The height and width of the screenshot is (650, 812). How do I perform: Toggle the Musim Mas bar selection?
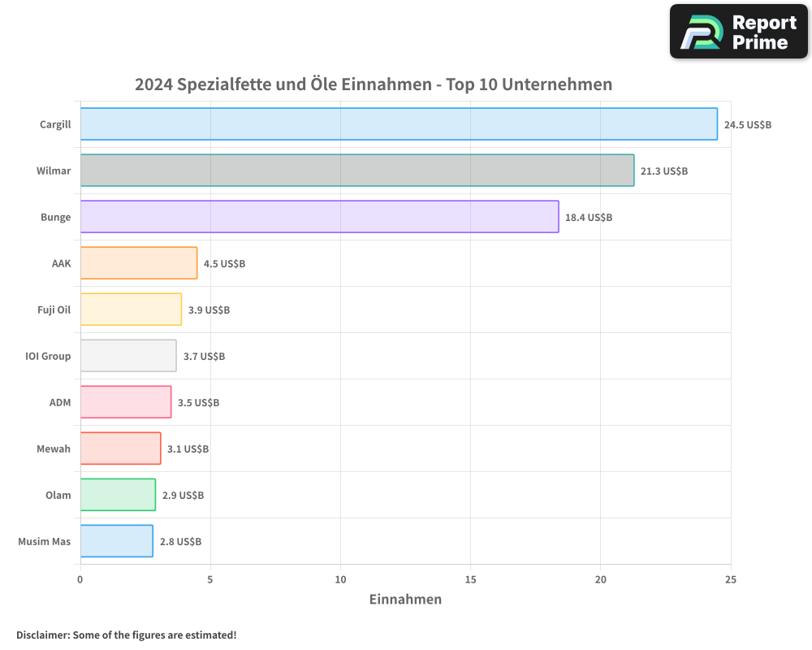[x=115, y=541]
